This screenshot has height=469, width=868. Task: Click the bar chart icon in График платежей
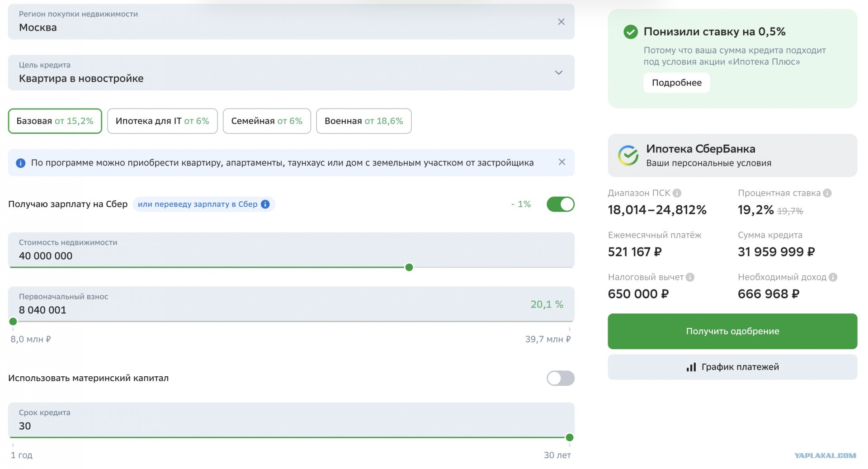(691, 367)
